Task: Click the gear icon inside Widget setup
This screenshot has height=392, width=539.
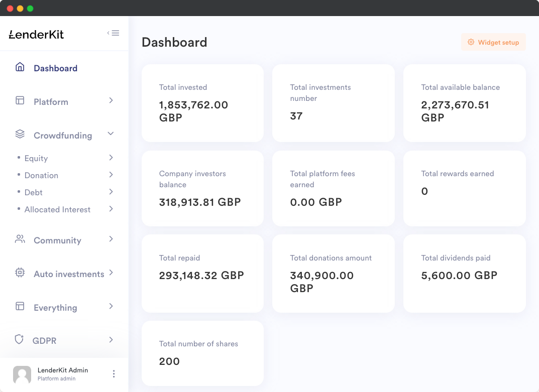Action: [471, 42]
